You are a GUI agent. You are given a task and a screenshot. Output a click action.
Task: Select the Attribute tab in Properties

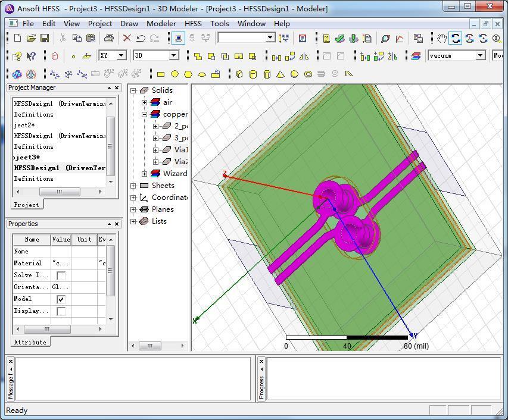click(30, 342)
